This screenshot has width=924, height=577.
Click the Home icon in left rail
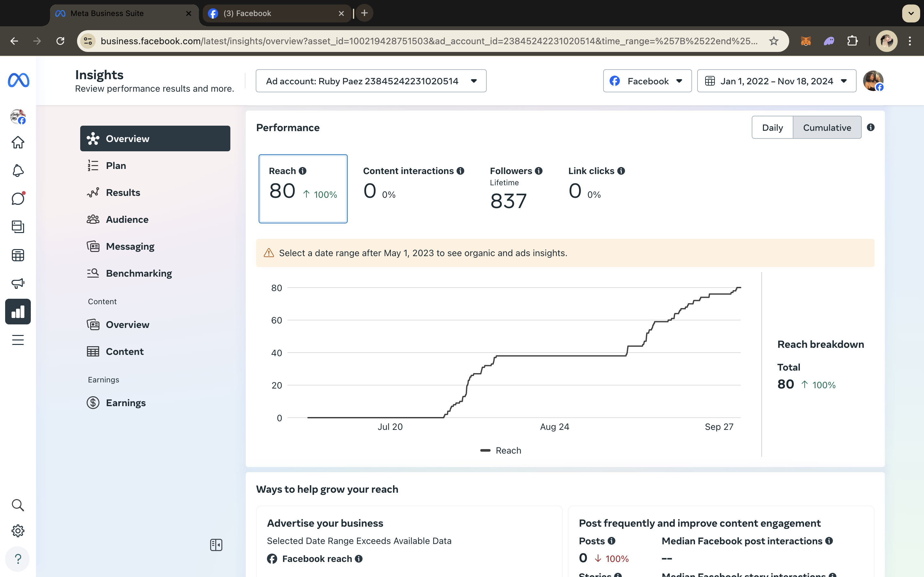[x=18, y=142]
